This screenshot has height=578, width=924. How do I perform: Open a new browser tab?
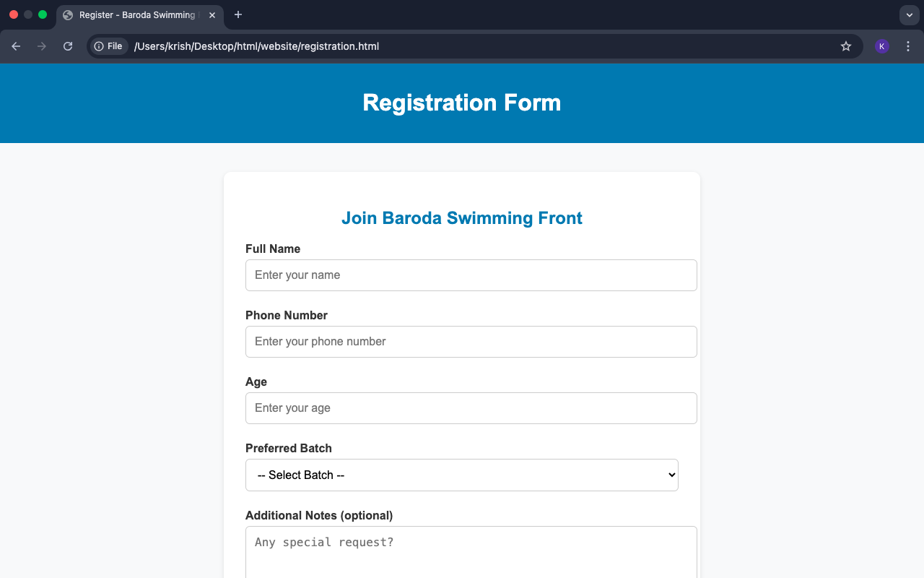pos(238,14)
